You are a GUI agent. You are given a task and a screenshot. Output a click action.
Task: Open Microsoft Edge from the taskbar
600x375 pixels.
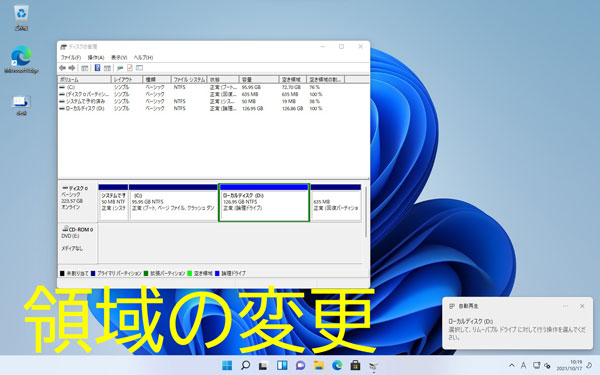point(337,365)
